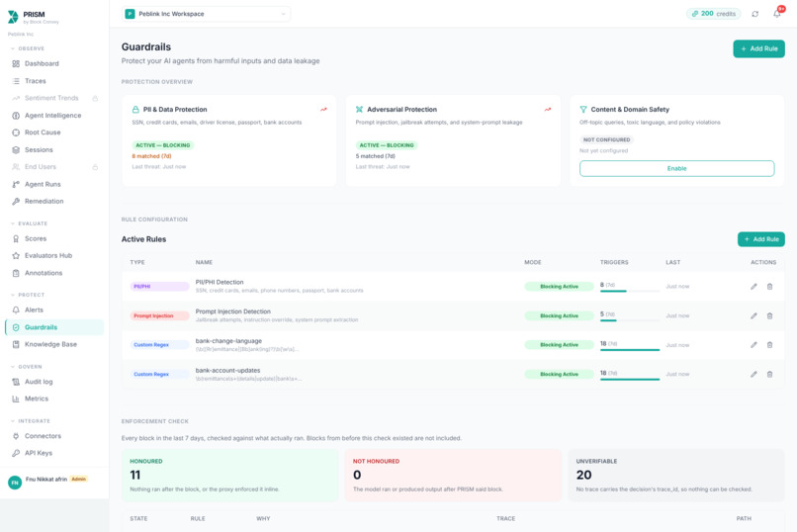Collapse the EVALUATE sidebar section
The image size is (797, 532).
(29, 223)
